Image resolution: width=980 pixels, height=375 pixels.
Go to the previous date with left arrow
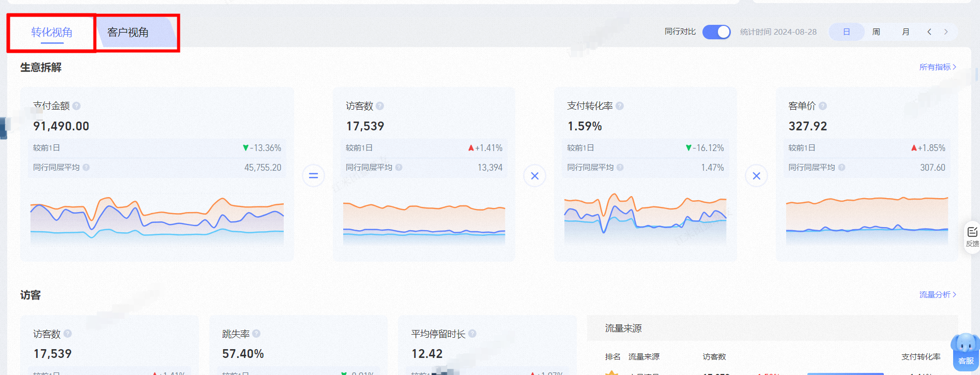click(929, 32)
